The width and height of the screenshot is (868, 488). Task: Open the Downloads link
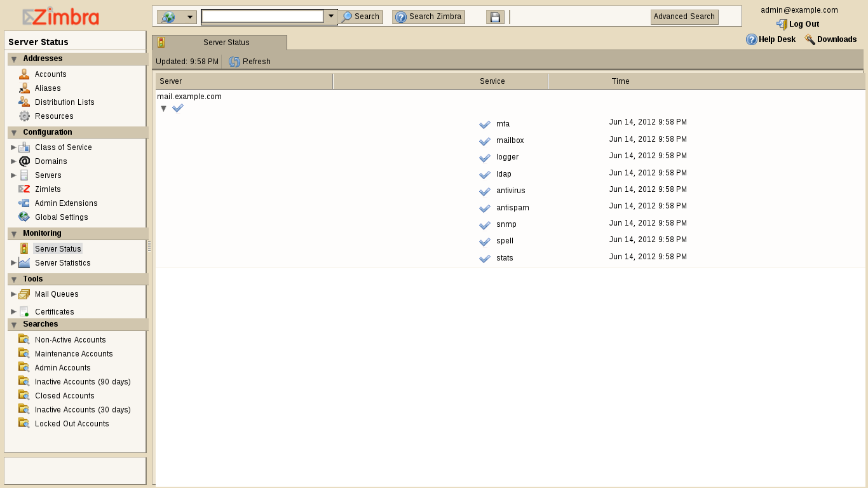point(831,39)
